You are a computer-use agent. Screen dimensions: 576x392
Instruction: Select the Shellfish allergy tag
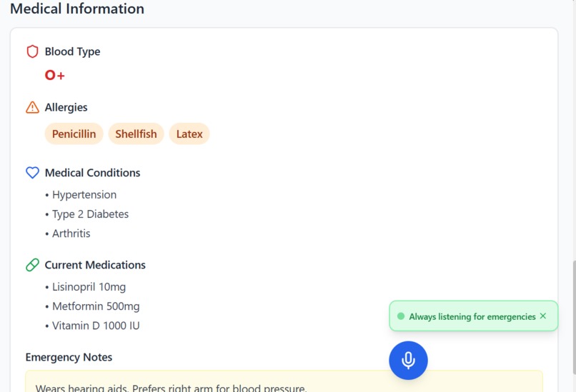[x=136, y=134]
